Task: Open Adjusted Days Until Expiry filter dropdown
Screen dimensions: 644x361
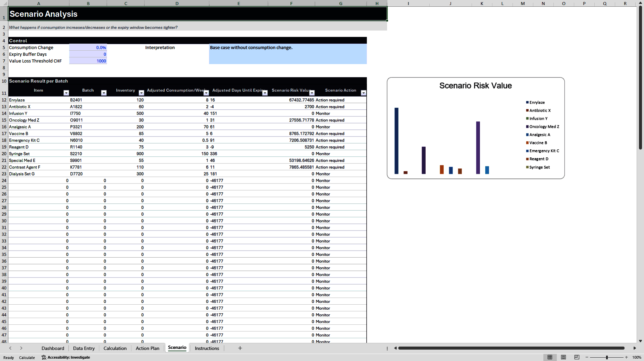Action: tap(265, 93)
